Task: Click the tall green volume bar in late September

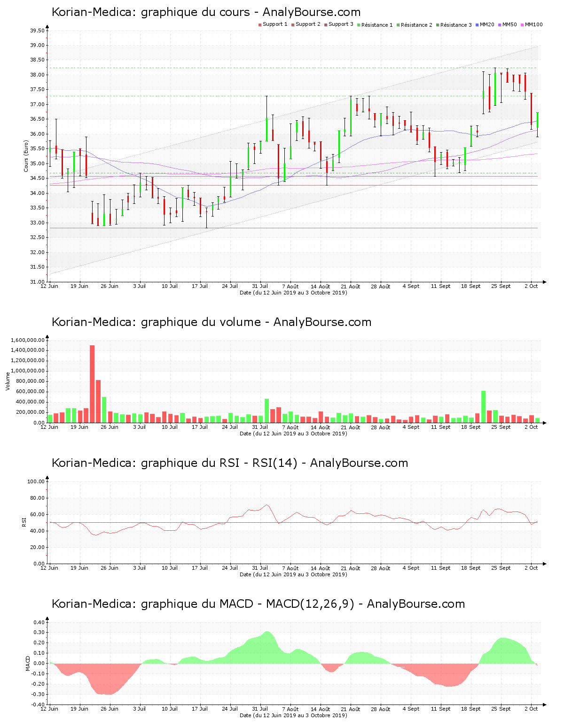Action: point(483,407)
